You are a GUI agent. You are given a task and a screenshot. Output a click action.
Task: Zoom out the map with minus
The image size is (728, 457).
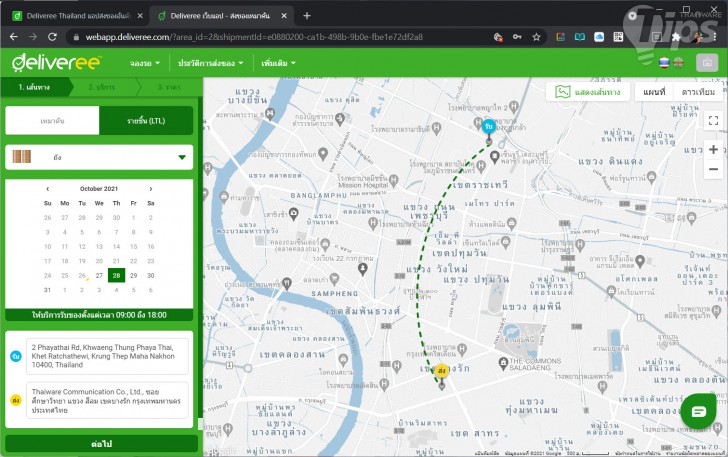point(714,169)
